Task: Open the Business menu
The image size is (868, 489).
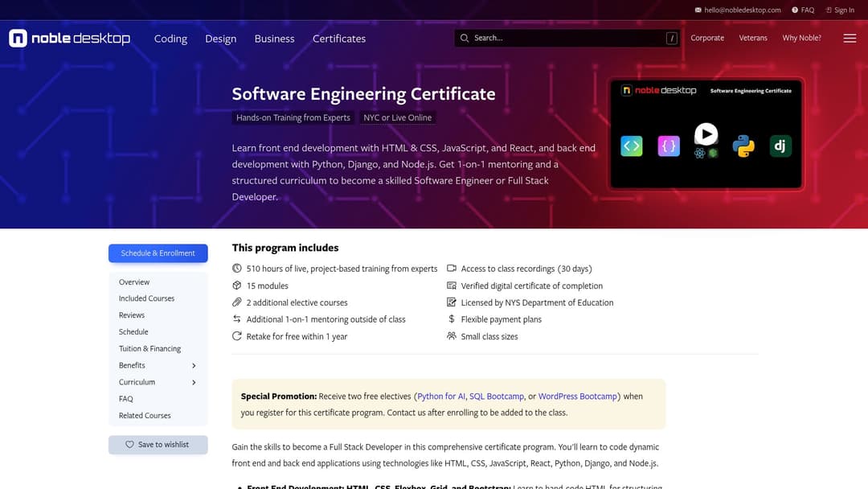Action: [275, 39]
